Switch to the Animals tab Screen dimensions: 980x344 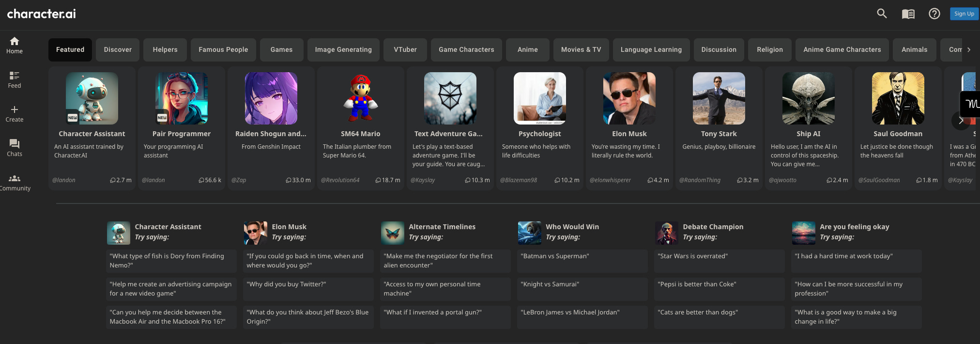915,50
